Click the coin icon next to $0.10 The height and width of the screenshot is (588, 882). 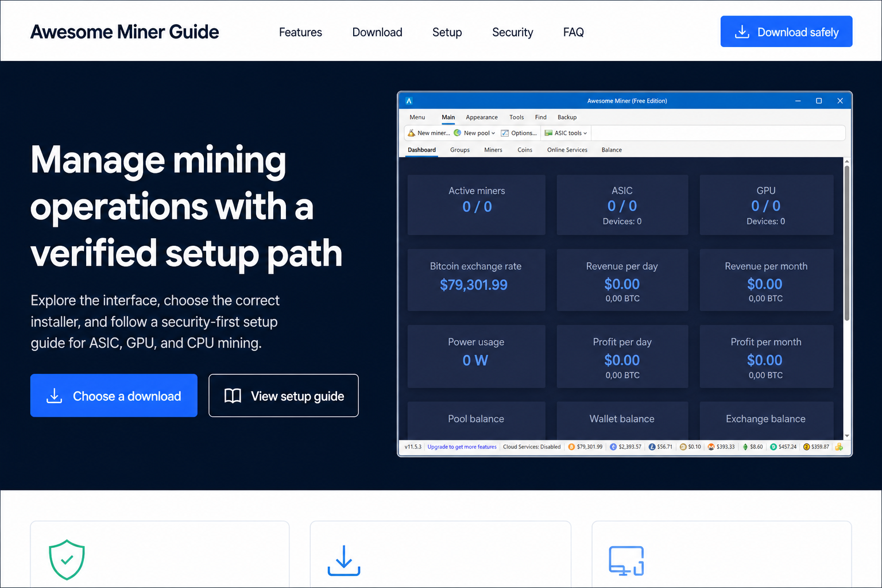683,447
